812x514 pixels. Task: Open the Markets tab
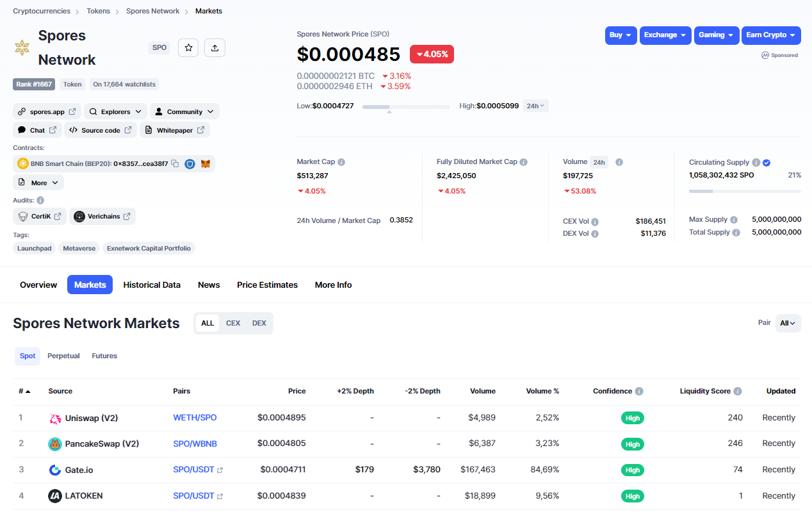tap(90, 285)
